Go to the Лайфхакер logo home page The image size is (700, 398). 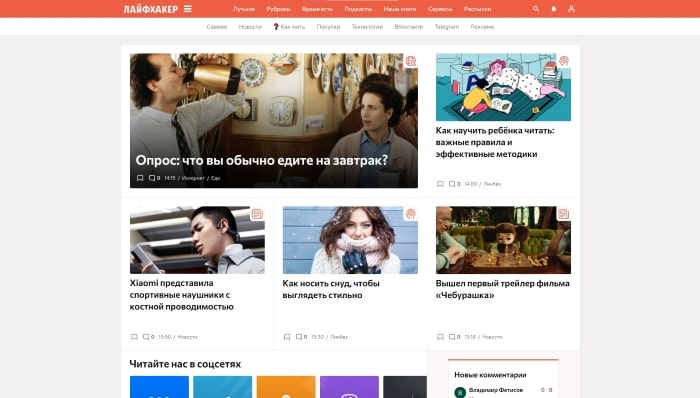[150, 9]
